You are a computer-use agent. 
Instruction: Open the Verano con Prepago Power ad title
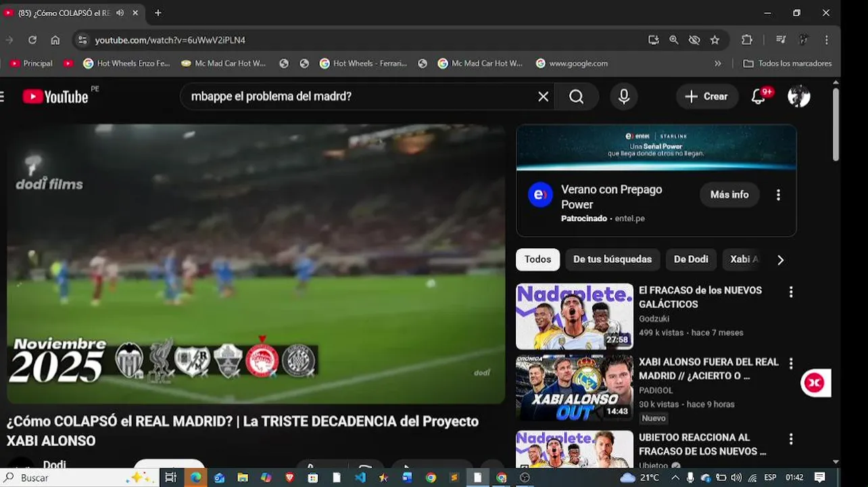(x=611, y=197)
